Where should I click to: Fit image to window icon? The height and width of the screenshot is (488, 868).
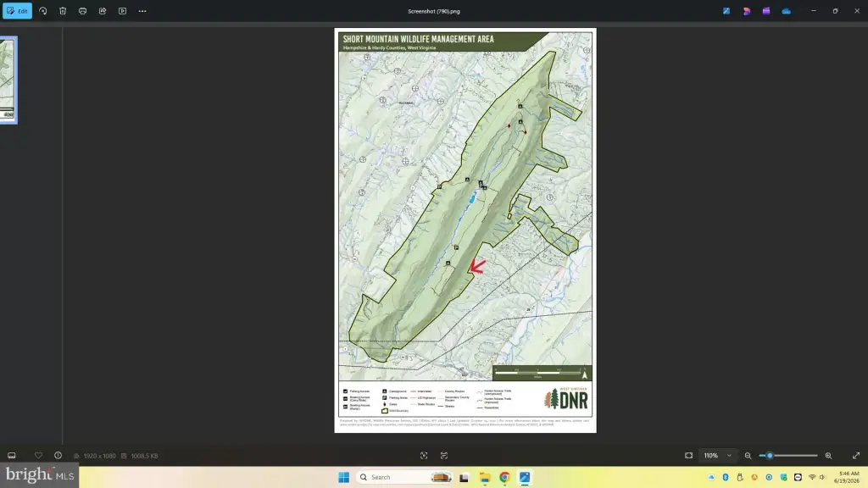[688, 456]
